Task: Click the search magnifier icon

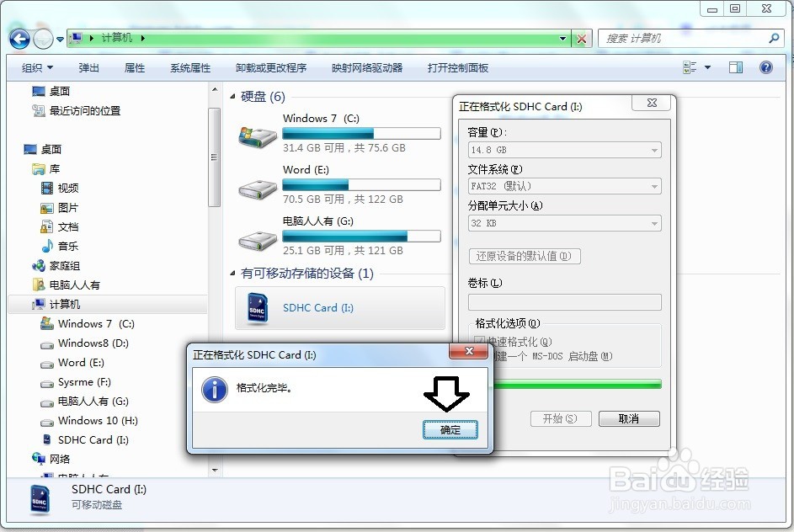Action: 773,39
